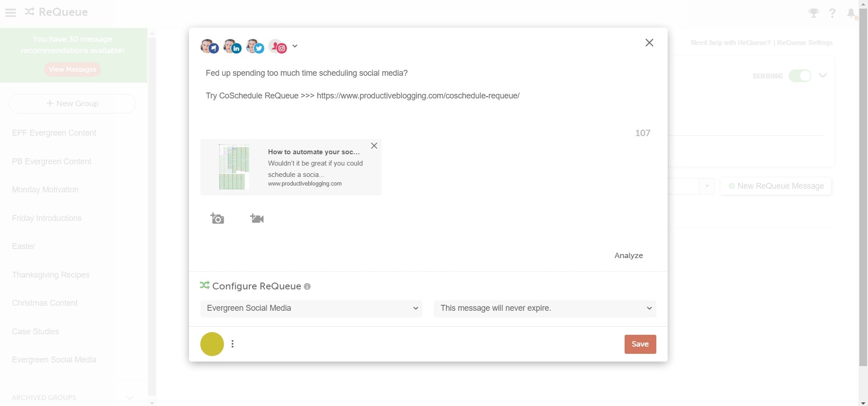Open Thanksgiving Recipes group

(51, 275)
